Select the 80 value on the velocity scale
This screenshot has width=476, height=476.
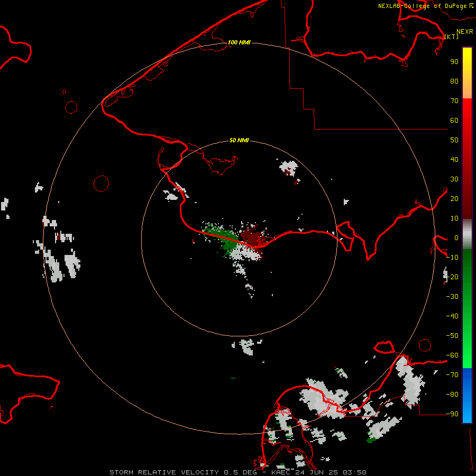pos(454,81)
